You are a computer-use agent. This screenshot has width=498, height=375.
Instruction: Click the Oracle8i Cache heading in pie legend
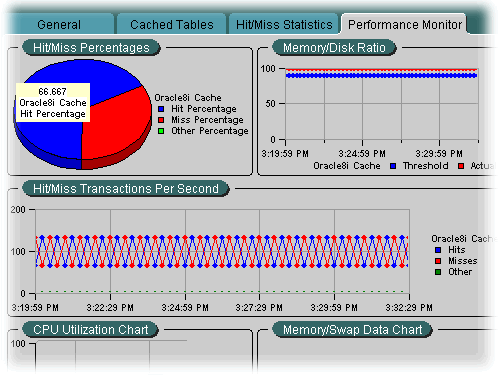(188, 98)
